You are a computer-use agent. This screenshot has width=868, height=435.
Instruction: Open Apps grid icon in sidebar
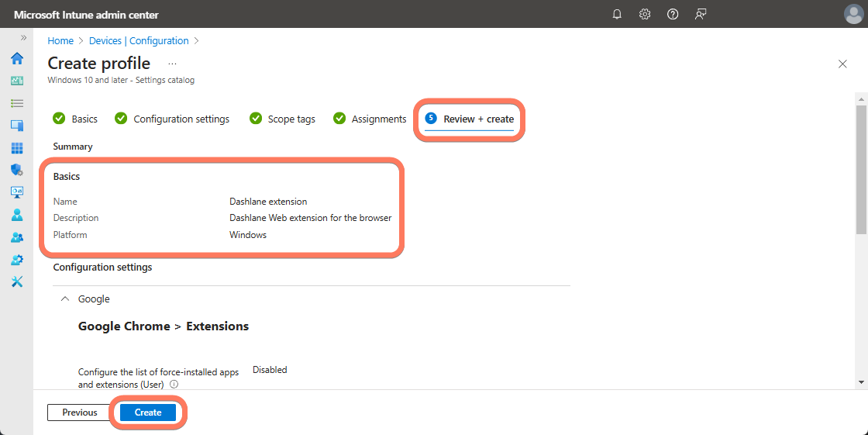point(16,148)
